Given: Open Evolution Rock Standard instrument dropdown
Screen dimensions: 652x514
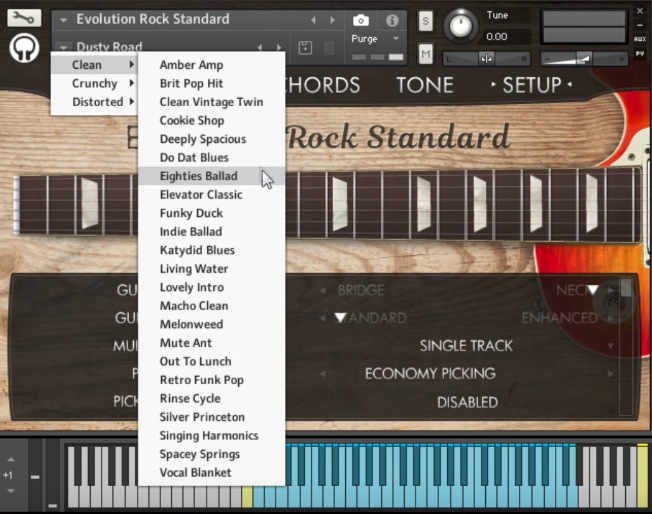Looking at the screenshot, I should point(63,20).
